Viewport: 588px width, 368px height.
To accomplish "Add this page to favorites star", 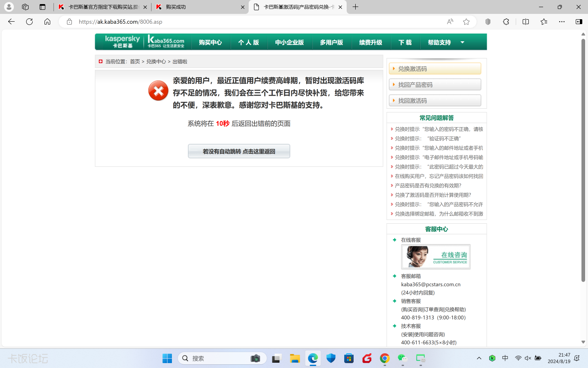I will (466, 22).
